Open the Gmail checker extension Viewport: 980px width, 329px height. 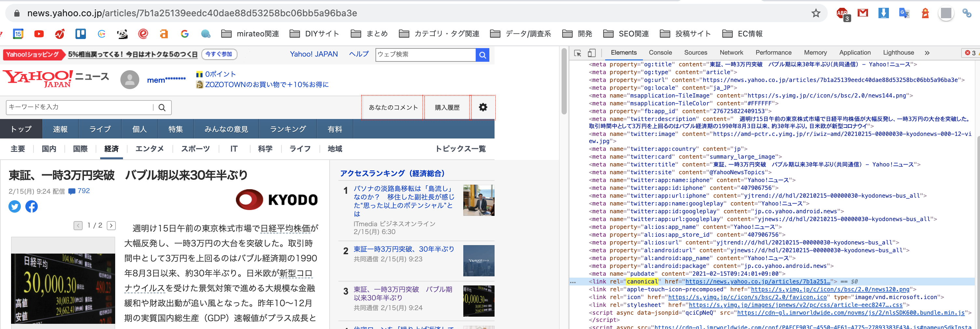[863, 13]
